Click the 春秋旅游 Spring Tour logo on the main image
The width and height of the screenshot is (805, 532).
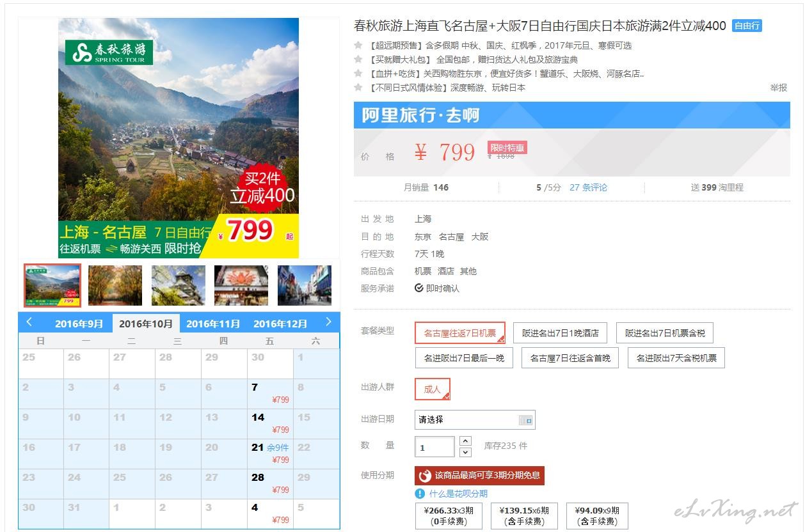[x=109, y=52]
